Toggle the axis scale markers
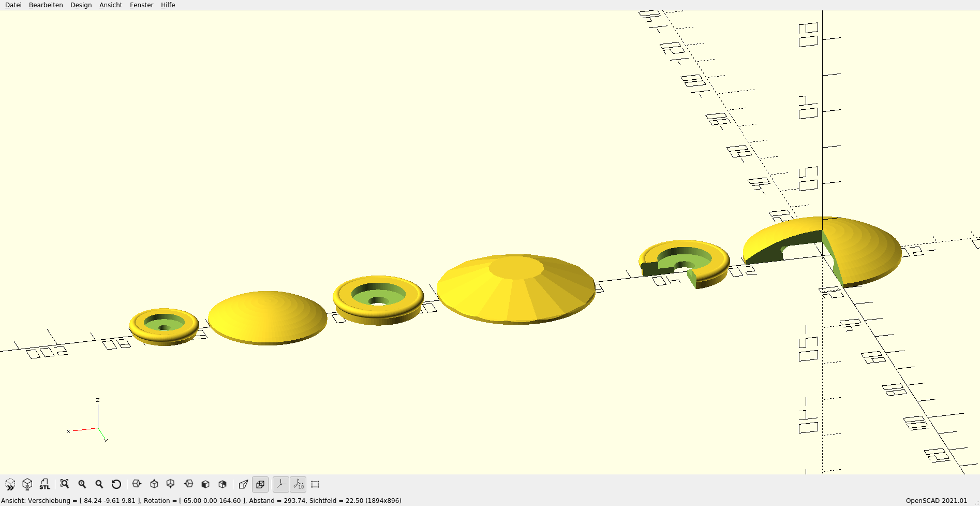This screenshot has width=980, height=506. [298, 484]
